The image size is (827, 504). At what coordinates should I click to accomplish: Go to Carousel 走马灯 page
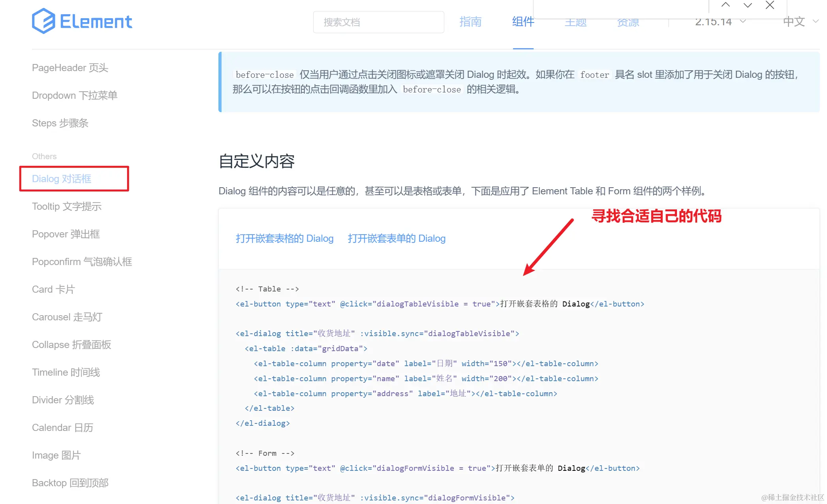[67, 317]
